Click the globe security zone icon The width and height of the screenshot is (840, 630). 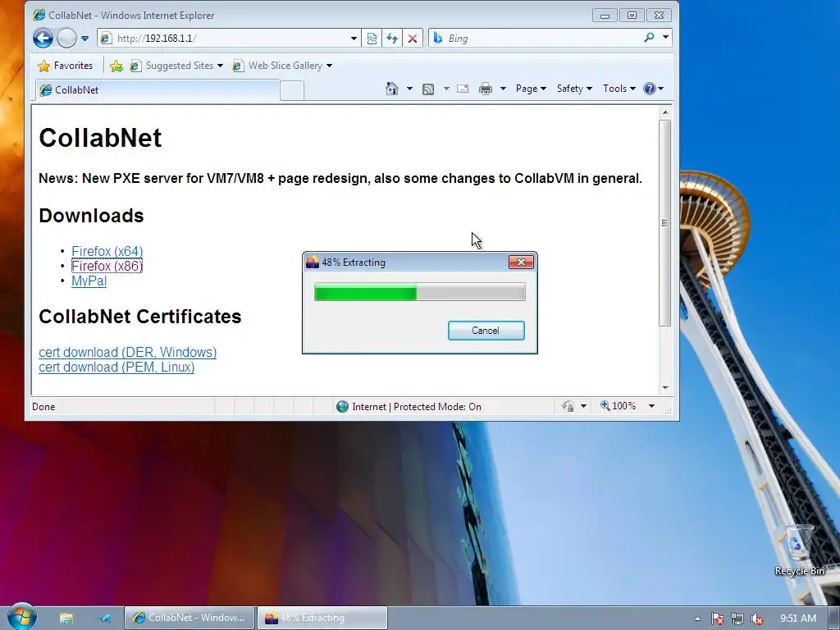click(x=342, y=407)
